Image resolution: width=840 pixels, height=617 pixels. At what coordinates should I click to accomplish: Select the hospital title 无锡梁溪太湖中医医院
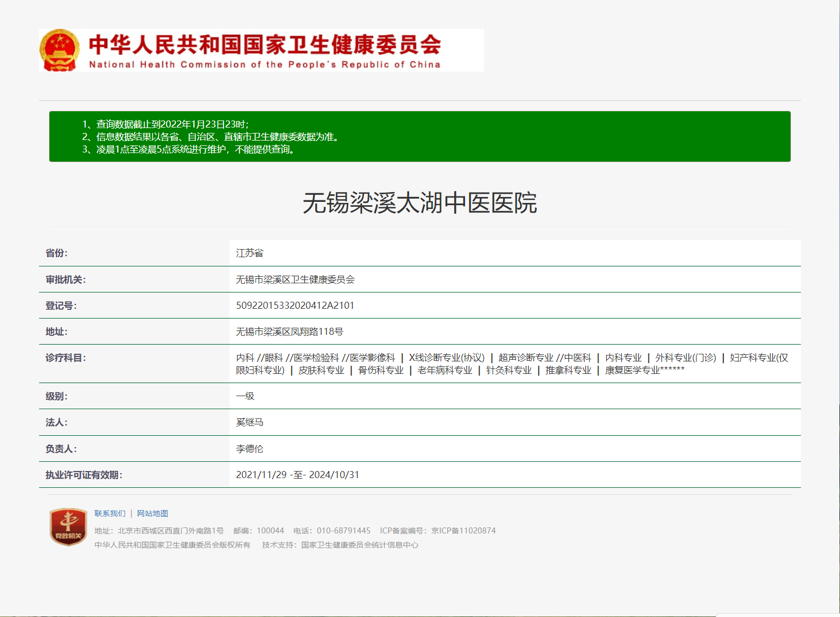pos(420,203)
